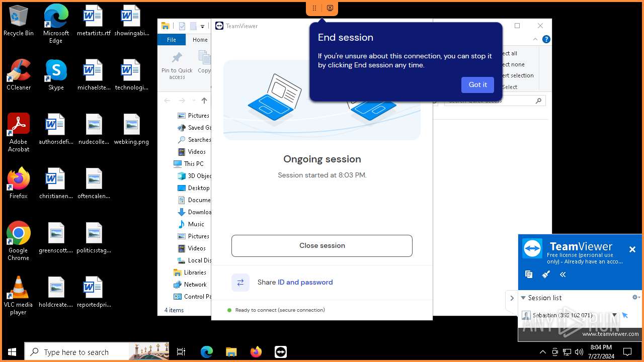The image size is (644, 362).
Task: Select Searches folder in Explorer tree
Action: [194, 140]
